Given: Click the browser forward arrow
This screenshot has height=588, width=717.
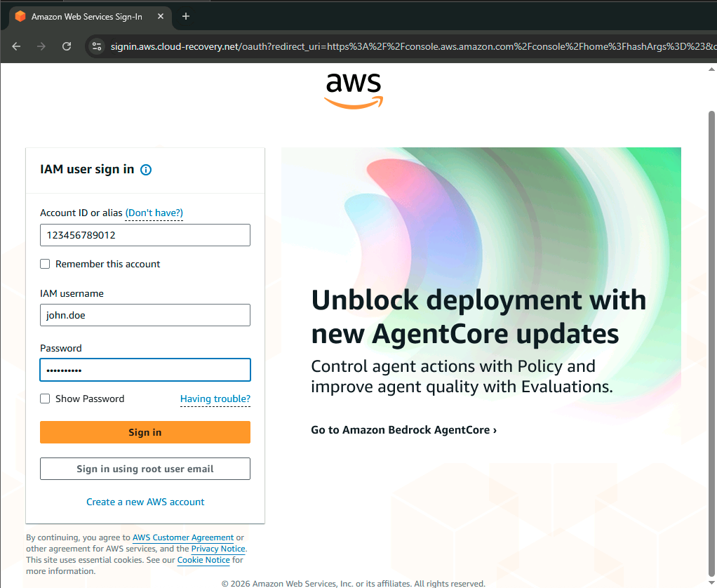Looking at the screenshot, I should click(x=41, y=46).
